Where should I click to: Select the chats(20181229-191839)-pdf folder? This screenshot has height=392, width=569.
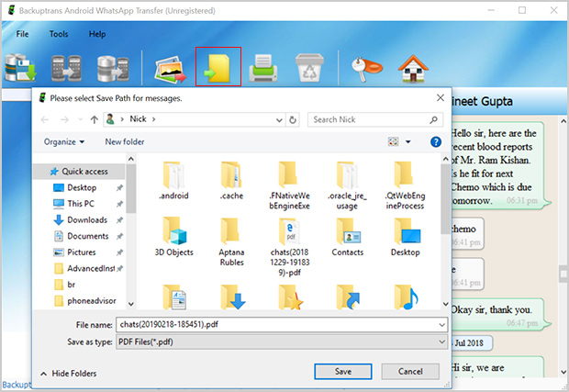coord(289,247)
